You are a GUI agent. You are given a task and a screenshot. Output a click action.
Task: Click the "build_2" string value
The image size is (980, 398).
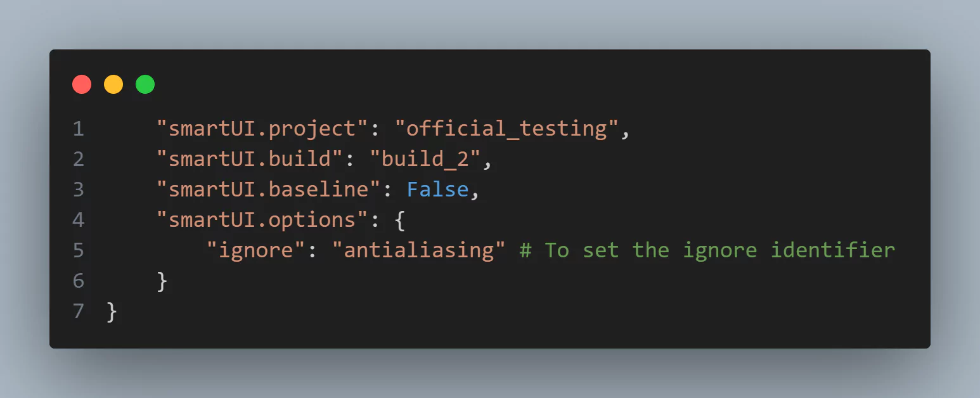425,159
